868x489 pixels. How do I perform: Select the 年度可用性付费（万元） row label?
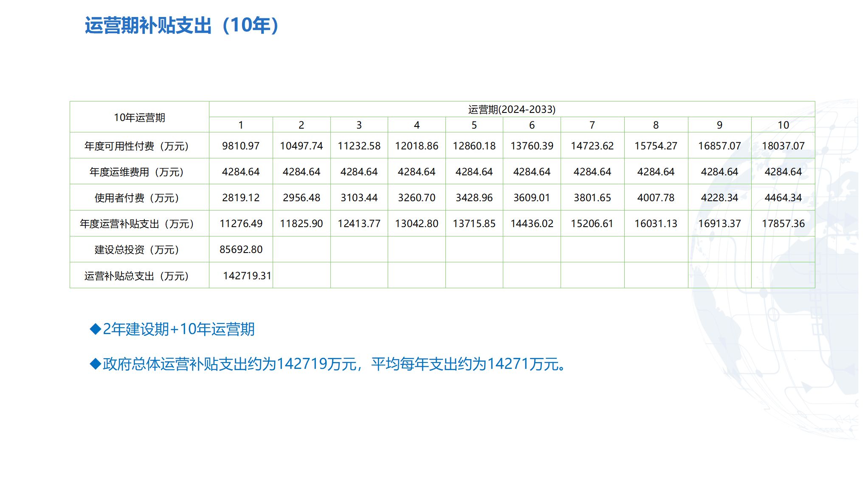point(136,146)
